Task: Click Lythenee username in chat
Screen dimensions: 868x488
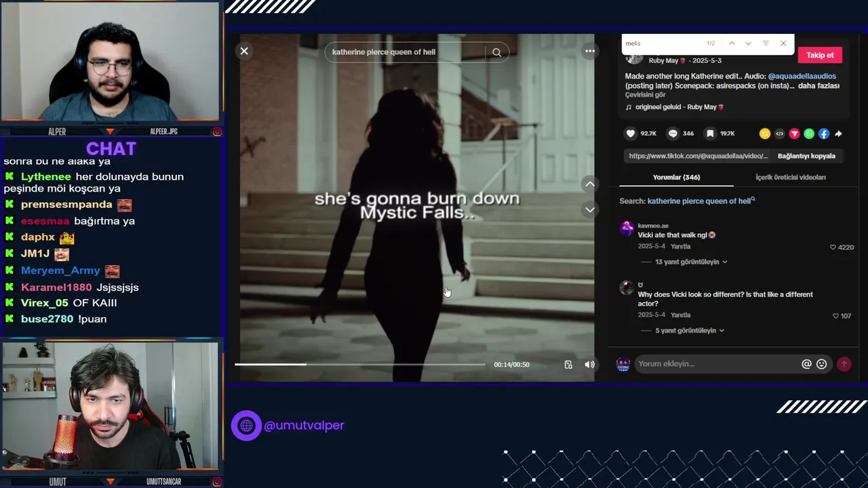Action: (45, 176)
